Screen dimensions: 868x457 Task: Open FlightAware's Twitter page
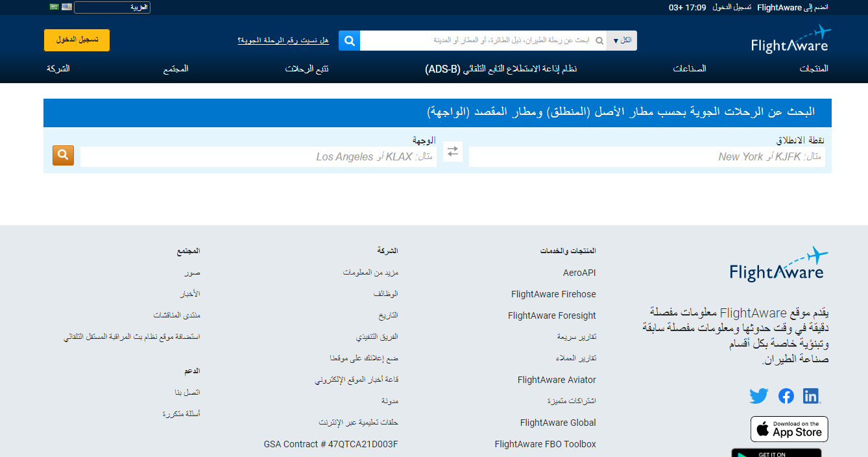coord(758,396)
